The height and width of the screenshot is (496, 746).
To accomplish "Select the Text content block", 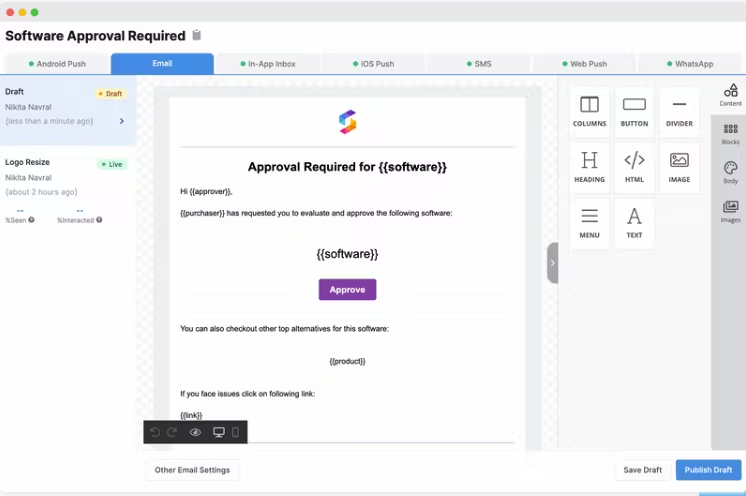I will [634, 223].
